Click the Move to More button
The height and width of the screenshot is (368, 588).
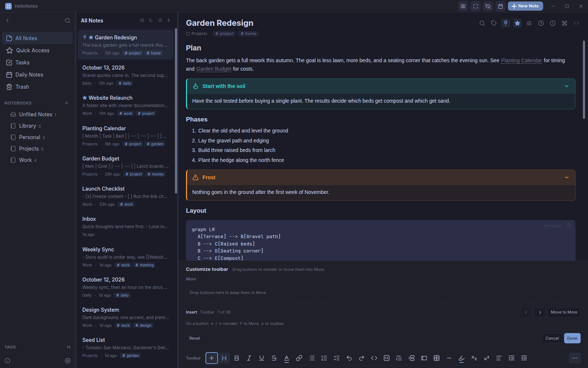click(x=564, y=312)
